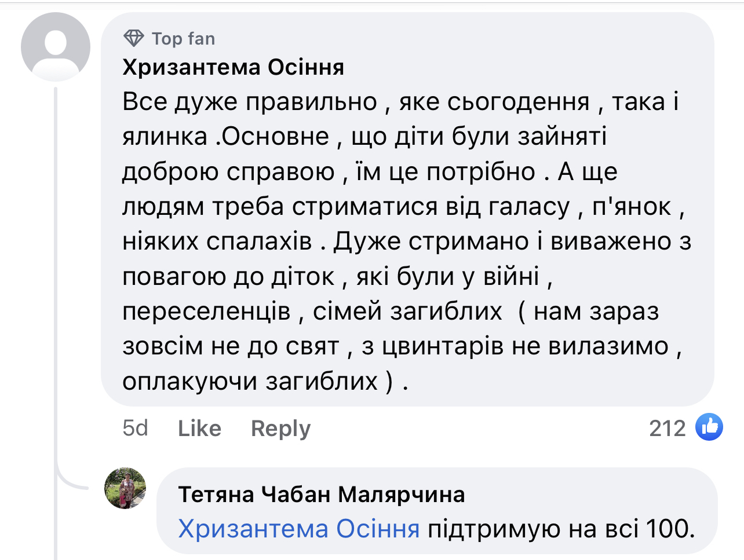Click the Top fan label text
Viewport: 744px width, 560px height.
[183, 39]
